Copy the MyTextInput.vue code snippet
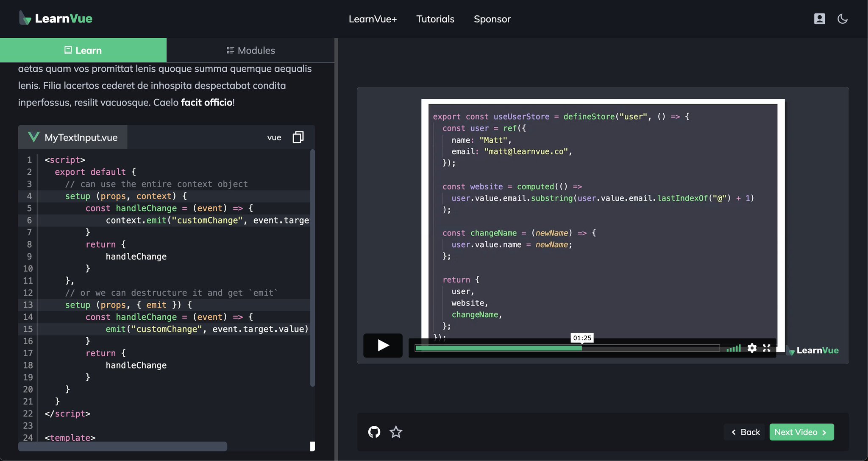This screenshot has width=868, height=461. [x=298, y=137]
